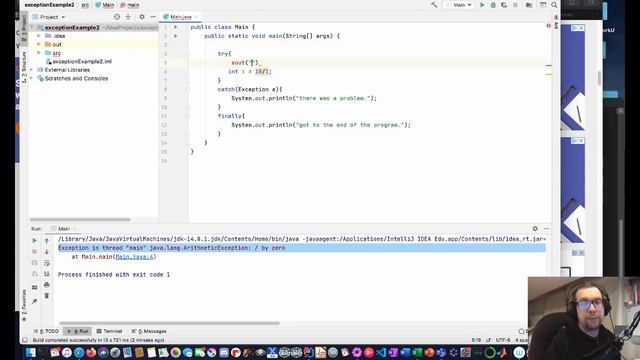Pin the Run tab
The image size is (640, 360).
(35, 301)
